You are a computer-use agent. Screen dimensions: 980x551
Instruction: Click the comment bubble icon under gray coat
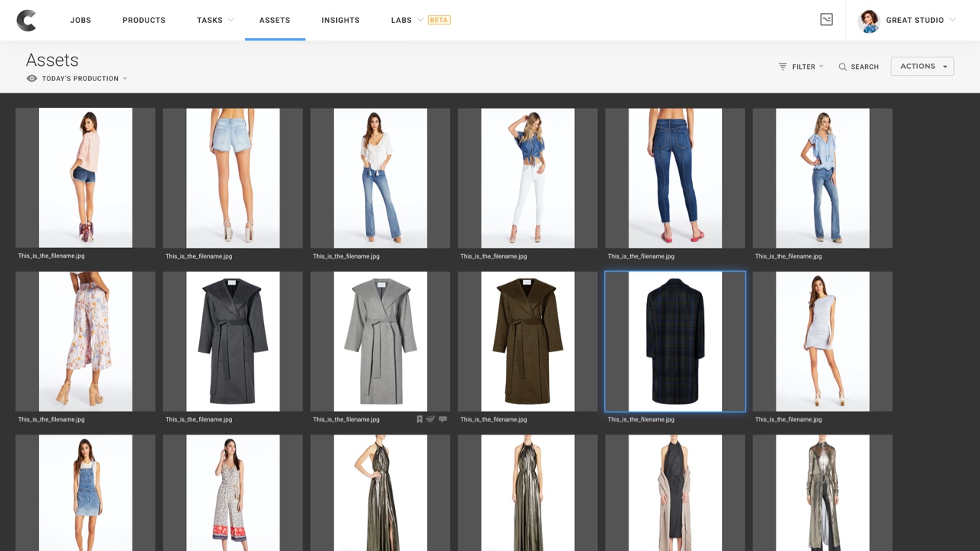click(x=443, y=419)
